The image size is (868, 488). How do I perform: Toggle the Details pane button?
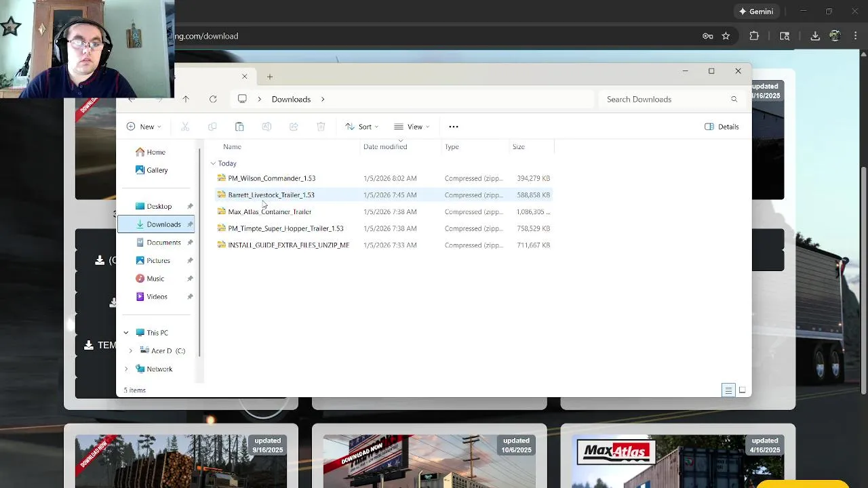722,127
